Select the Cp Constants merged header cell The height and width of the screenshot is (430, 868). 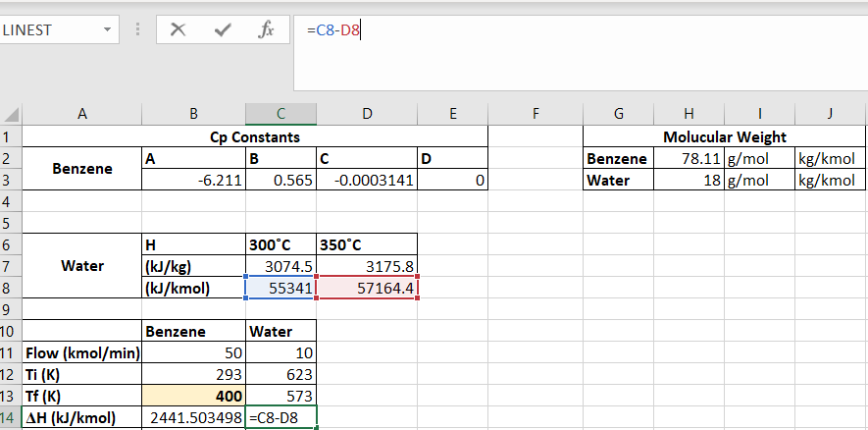pyautogui.click(x=255, y=137)
